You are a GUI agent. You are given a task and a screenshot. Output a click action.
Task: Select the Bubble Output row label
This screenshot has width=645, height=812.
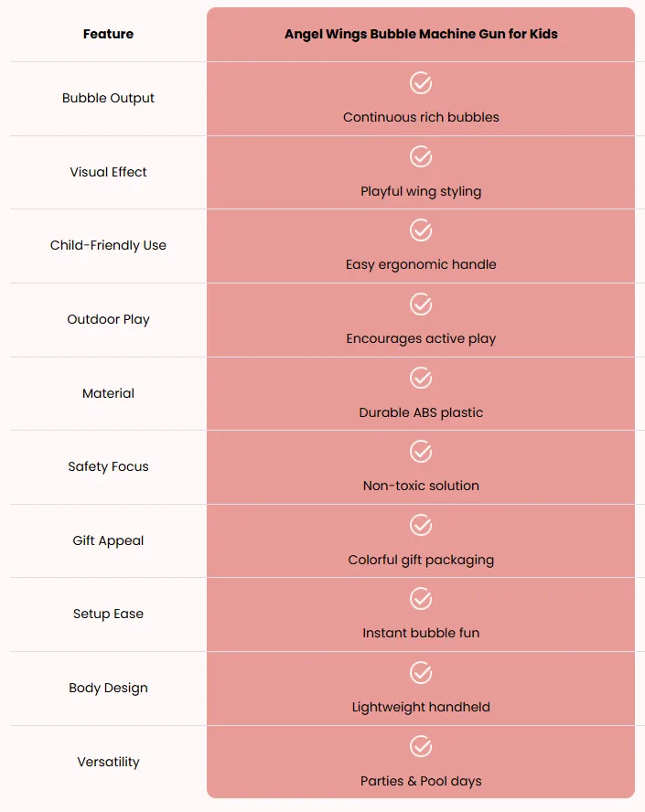pos(108,98)
